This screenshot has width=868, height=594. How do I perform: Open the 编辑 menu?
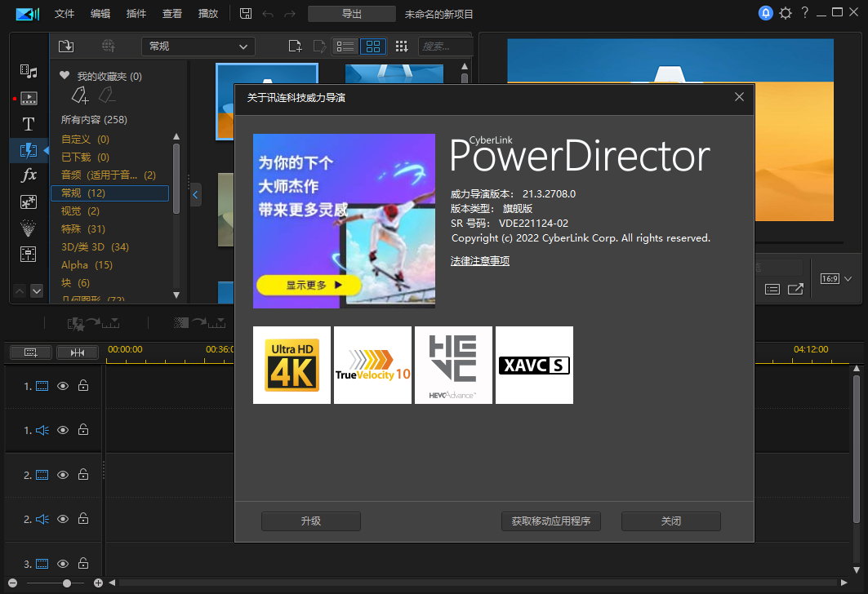100,14
